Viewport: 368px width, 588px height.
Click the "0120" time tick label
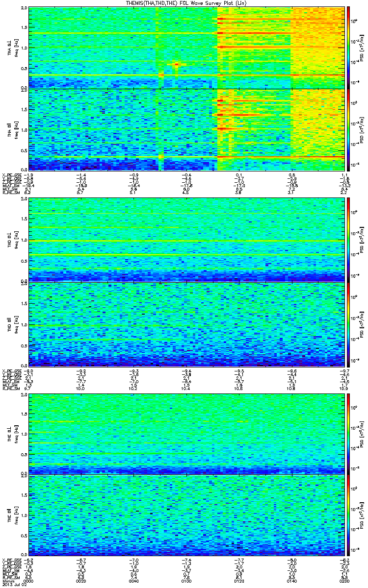point(239,581)
